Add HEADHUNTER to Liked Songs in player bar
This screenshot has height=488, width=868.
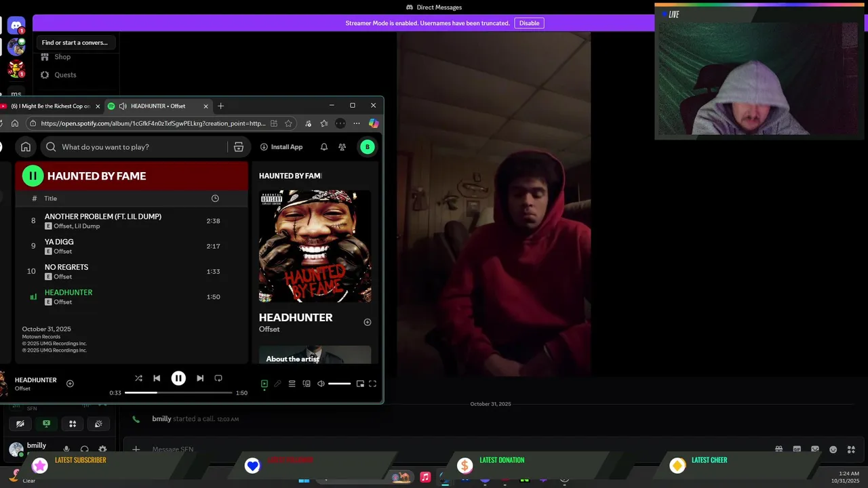coord(70,384)
